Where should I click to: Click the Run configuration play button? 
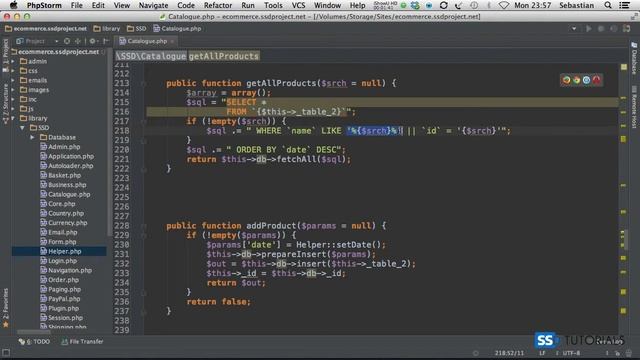point(589,29)
